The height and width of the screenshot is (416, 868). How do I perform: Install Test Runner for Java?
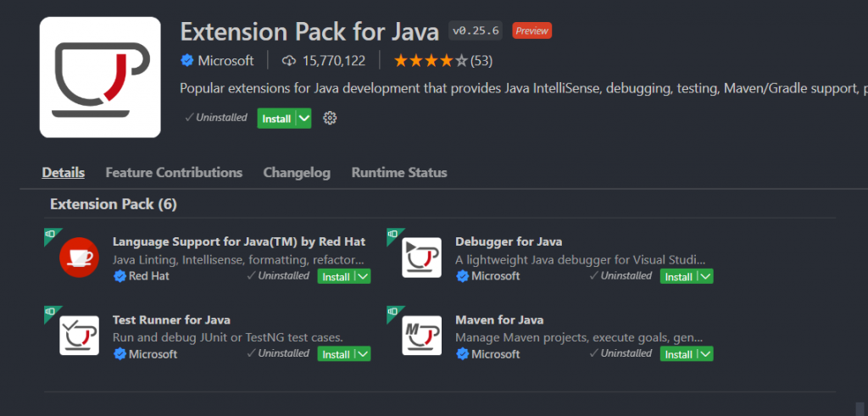tap(337, 354)
